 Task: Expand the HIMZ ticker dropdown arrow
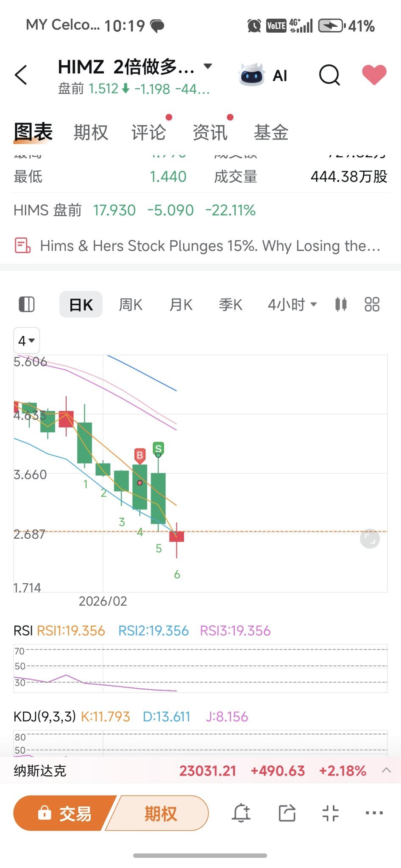click(208, 66)
